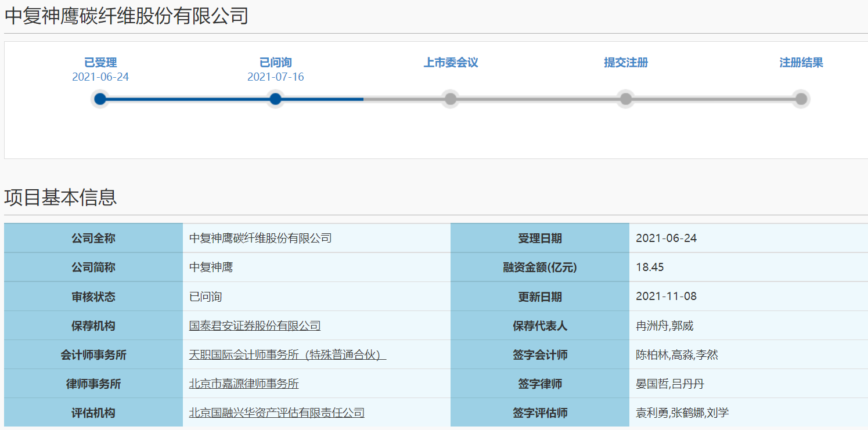
Task: Click the 更新日期 header cell
Action: 540,297
